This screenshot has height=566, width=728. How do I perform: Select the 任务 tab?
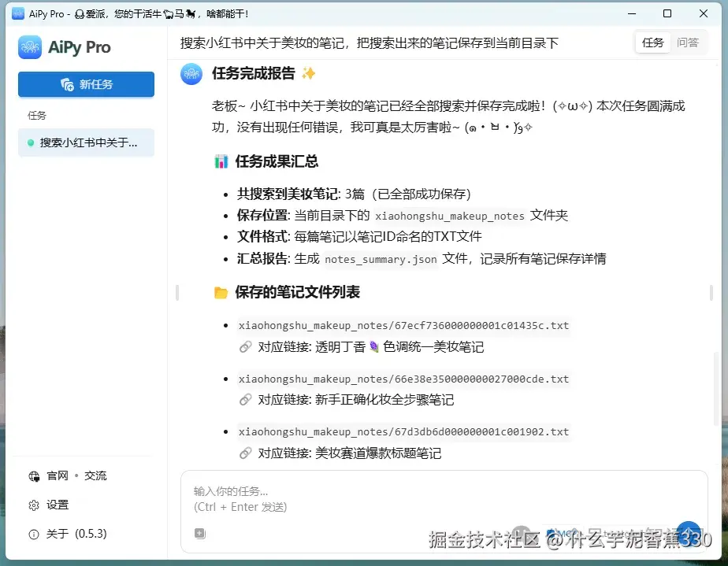point(652,43)
